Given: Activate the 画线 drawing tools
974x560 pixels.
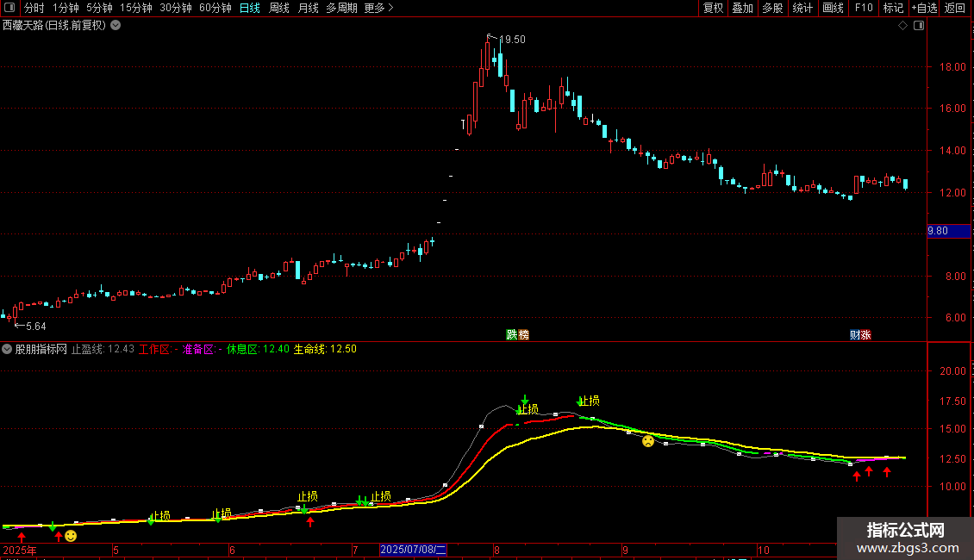Looking at the screenshot, I should pyautogui.click(x=833, y=8).
